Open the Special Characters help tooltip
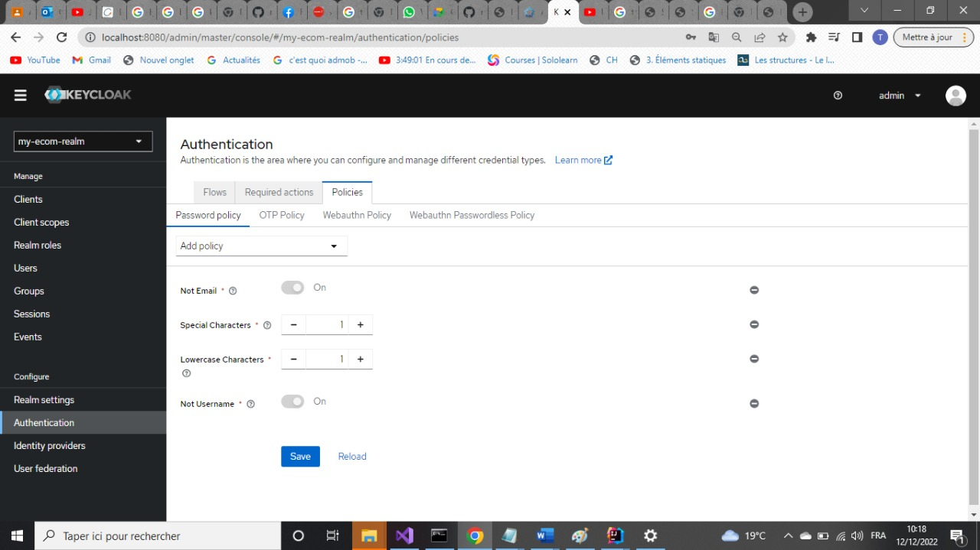The width and height of the screenshot is (980, 550). point(266,324)
